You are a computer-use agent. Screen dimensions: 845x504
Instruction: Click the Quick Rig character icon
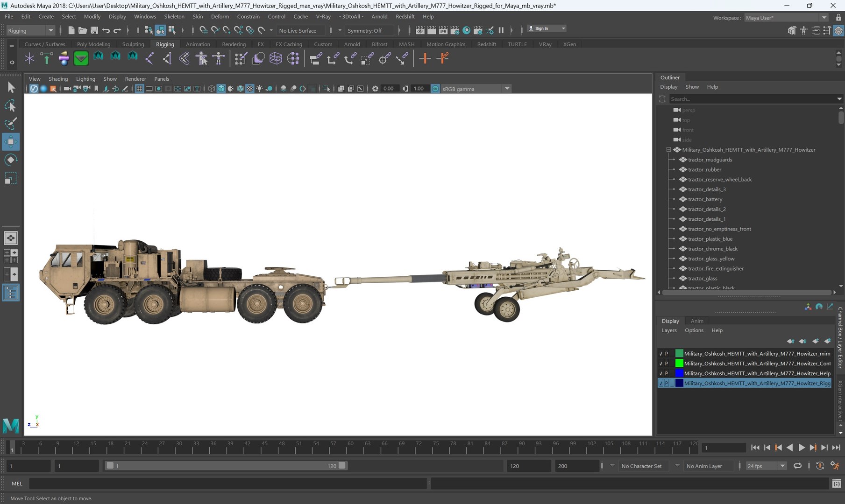click(x=201, y=58)
